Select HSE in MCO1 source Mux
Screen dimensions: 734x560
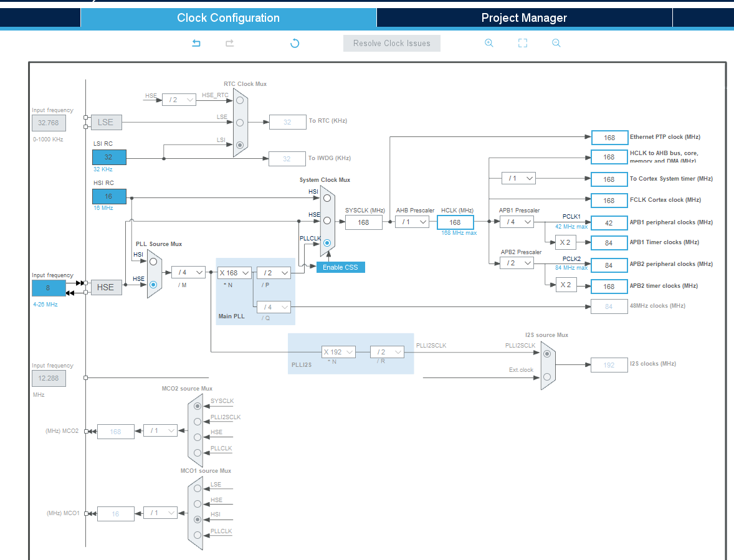point(198,504)
